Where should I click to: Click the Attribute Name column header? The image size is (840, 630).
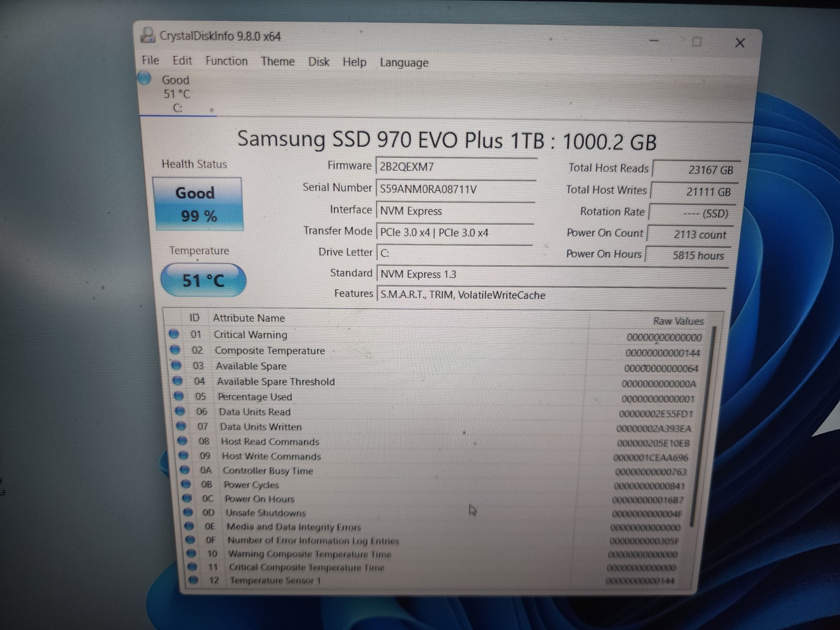click(249, 318)
